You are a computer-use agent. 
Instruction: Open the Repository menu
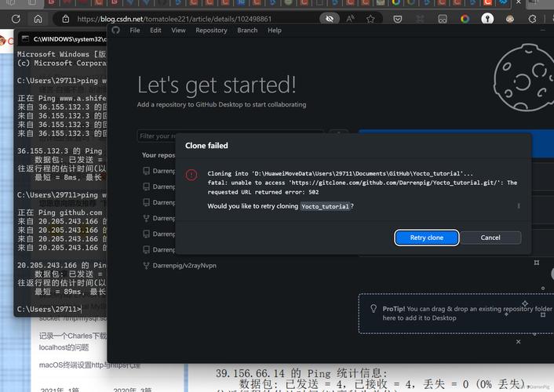(x=211, y=31)
